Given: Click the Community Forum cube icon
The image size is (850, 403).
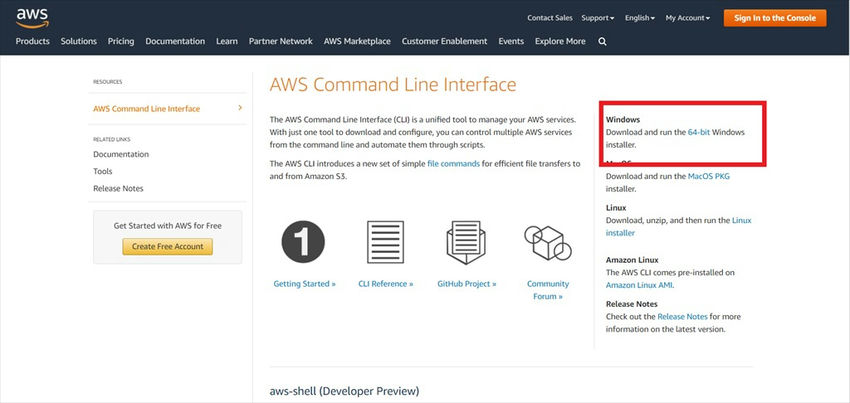Looking at the screenshot, I should pyautogui.click(x=548, y=242).
